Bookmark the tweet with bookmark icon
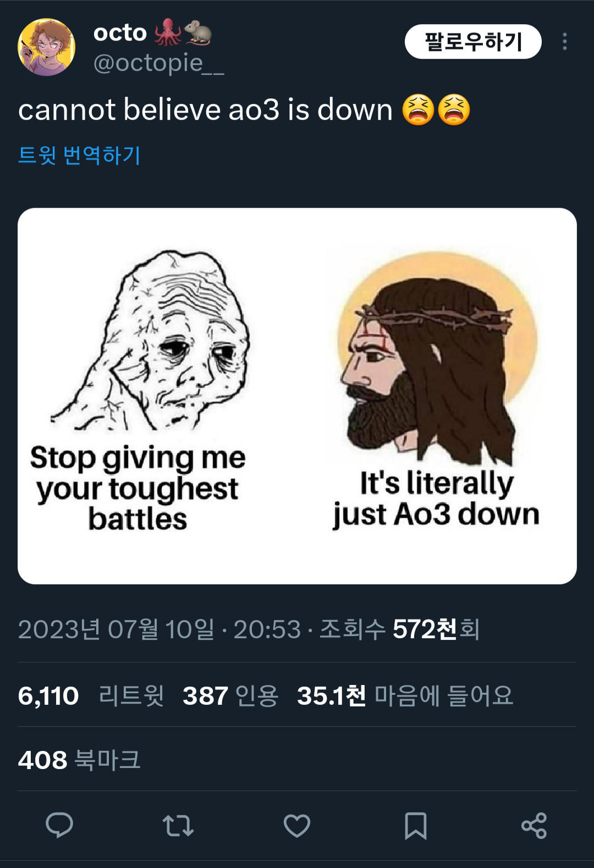This screenshot has height=868, width=594. (416, 826)
